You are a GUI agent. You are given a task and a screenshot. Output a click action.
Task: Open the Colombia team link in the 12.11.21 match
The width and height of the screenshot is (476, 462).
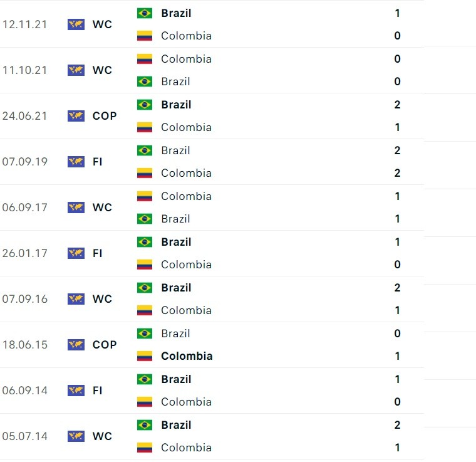tap(186, 36)
